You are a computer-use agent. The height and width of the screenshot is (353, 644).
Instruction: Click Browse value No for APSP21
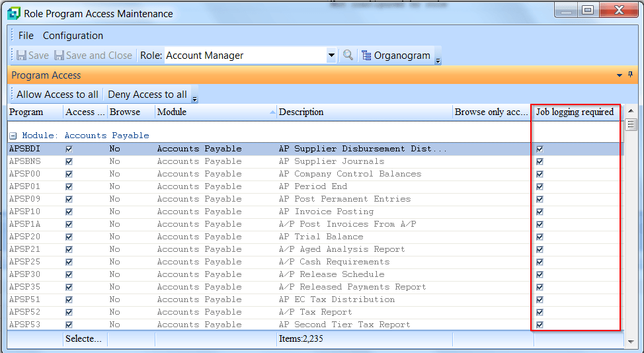click(114, 249)
